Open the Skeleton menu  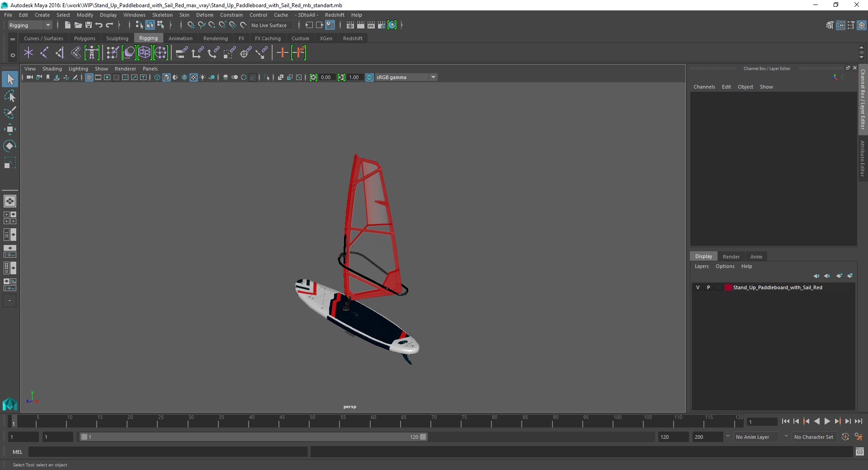162,15
